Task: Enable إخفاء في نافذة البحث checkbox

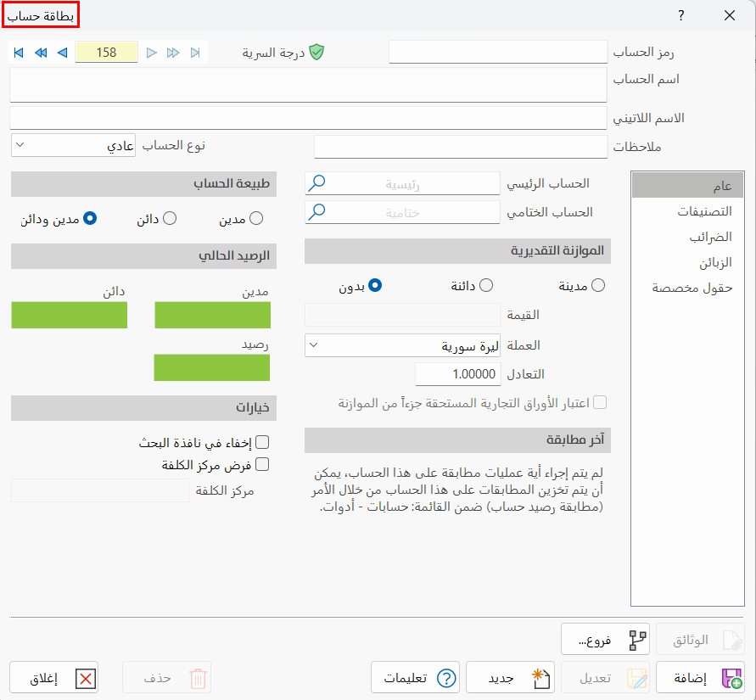Action: tap(263, 442)
